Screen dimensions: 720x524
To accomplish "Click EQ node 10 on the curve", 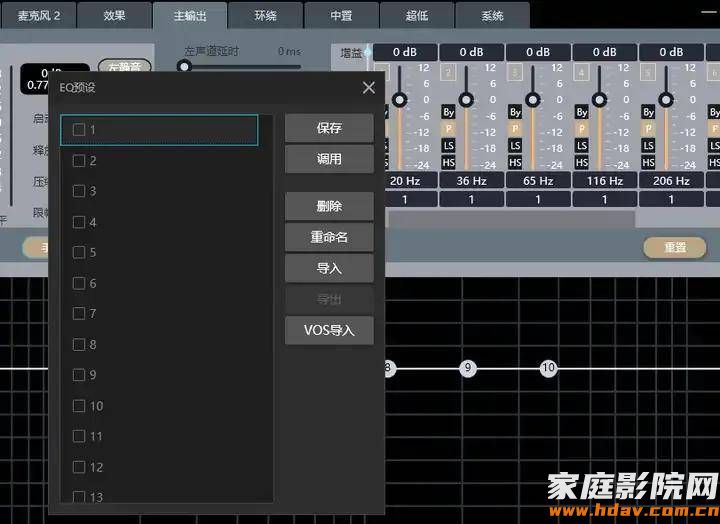I will tap(548, 368).
